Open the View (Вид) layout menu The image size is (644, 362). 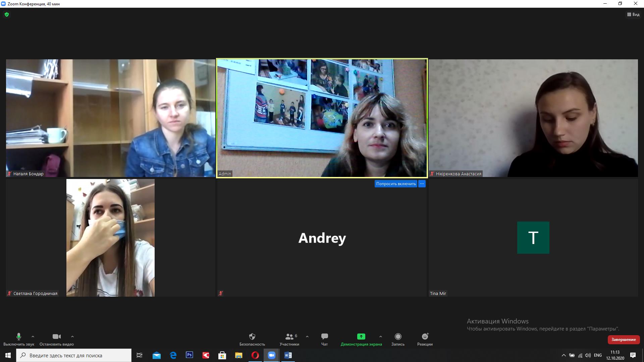633,14
